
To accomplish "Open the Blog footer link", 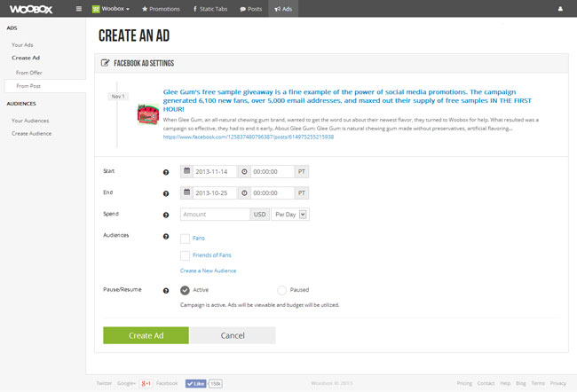I will pos(521,383).
